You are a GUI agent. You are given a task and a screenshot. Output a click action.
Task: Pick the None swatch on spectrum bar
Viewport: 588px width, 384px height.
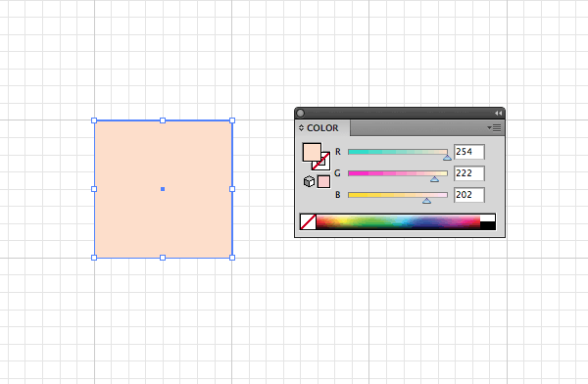pos(308,222)
